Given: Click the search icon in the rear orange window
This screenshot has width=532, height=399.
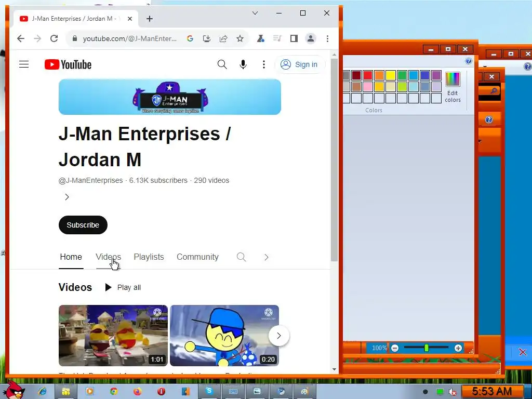Looking at the screenshot, I should (494, 90).
